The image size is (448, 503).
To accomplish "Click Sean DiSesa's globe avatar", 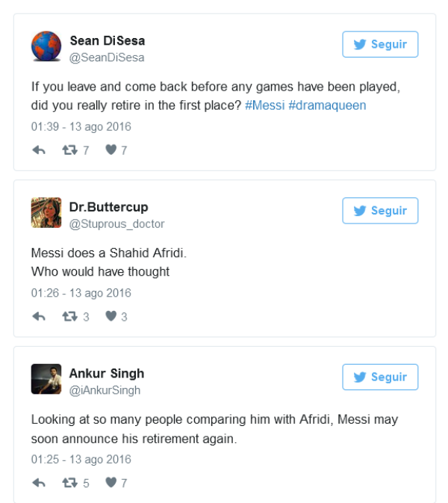I will click(46, 46).
